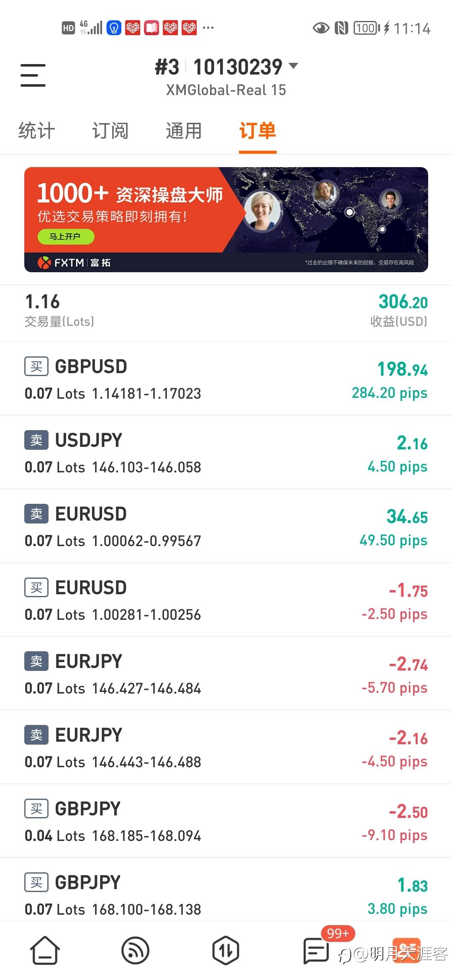Switch to the 订阅 tab
The width and height of the screenshot is (452, 980).
coord(110,131)
